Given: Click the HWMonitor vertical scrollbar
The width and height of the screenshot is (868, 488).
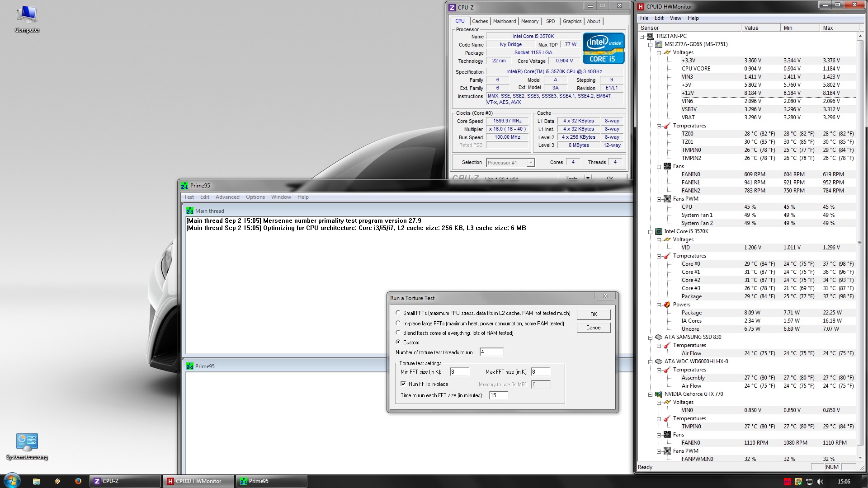Looking at the screenshot, I should click(860, 243).
